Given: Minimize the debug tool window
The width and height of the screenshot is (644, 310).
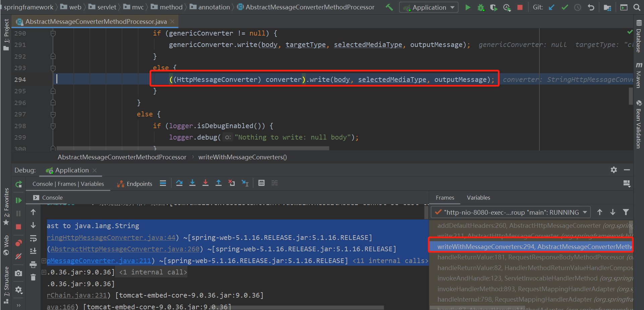Looking at the screenshot, I should [x=627, y=170].
